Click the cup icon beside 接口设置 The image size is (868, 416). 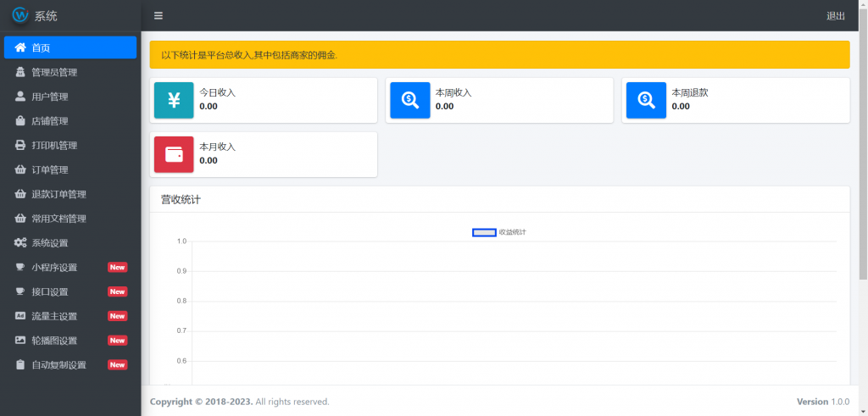(20, 291)
